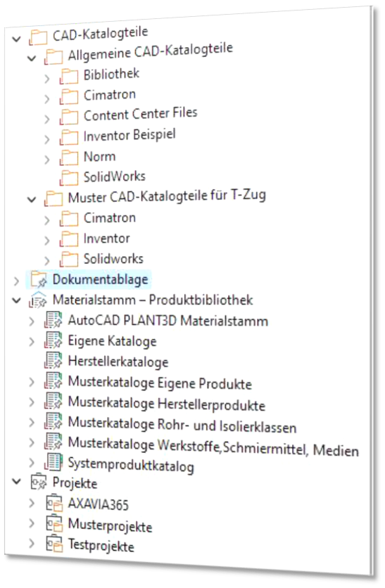Screen dimensions: 385x588
Task: Select Musterkataloge Werkstoffe, Schmiermittel, Medien entry
Action: pos(213,446)
